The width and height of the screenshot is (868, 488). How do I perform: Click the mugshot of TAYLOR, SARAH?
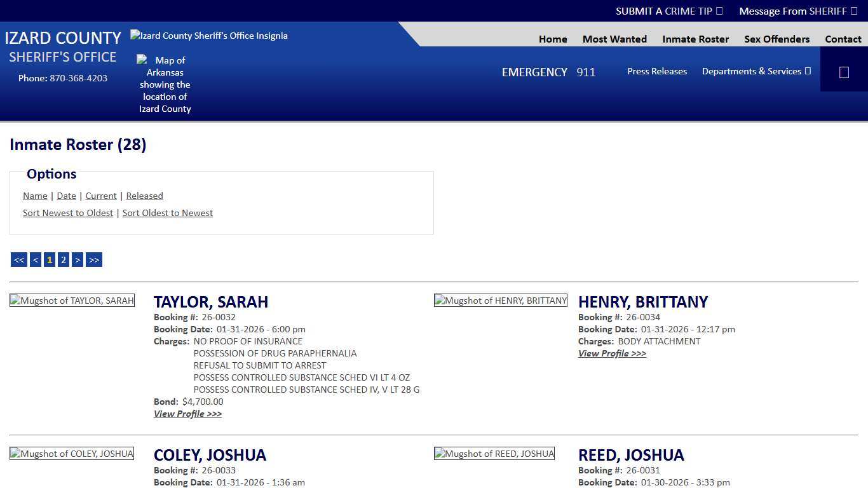coord(72,300)
